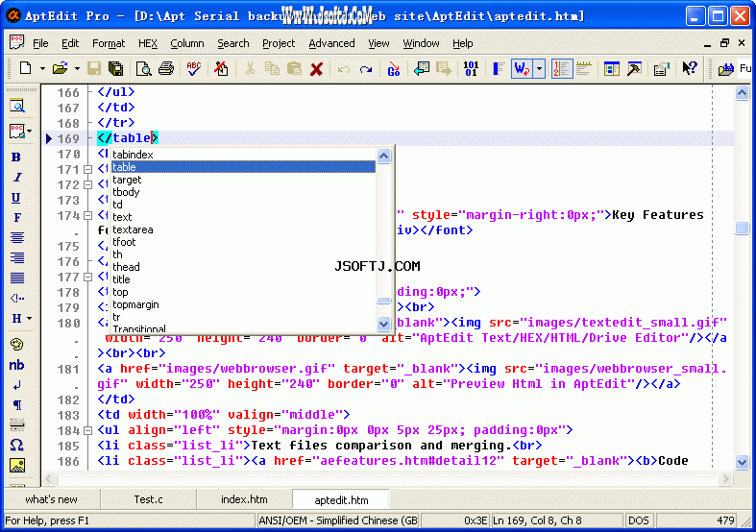756x532 pixels.
Task: Collapse fold at line 174
Action: (87, 215)
